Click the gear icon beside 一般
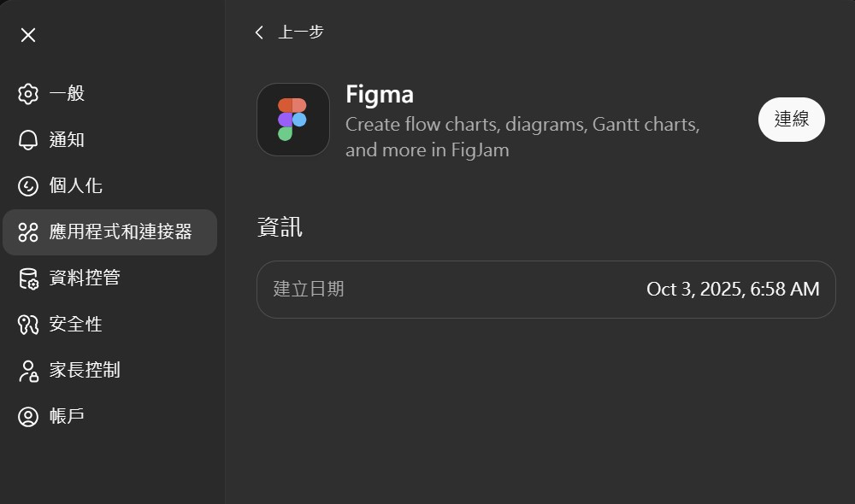The height and width of the screenshot is (504, 855). tap(28, 94)
